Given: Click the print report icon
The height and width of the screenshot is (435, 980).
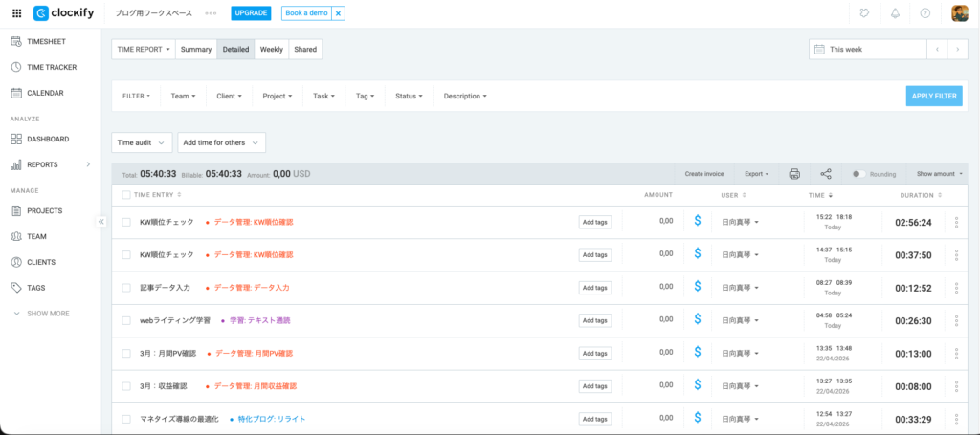Looking at the screenshot, I should coord(794,174).
